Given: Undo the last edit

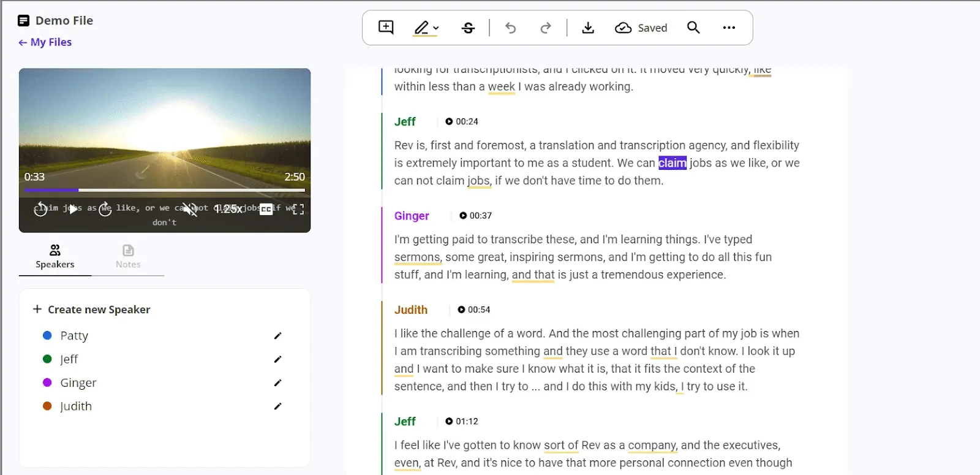Looking at the screenshot, I should pyautogui.click(x=510, y=28).
